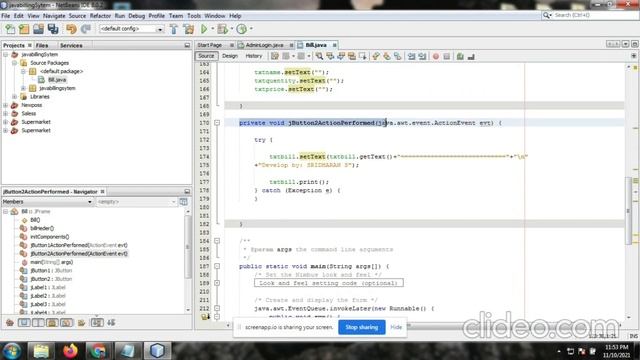Click the Find Selection magnifier icon in editor toolbar

pos(319,56)
